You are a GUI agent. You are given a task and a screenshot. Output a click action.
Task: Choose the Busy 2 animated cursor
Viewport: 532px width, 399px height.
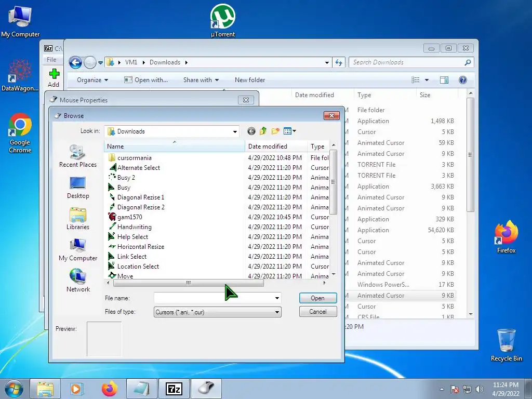[x=126, y=178]
